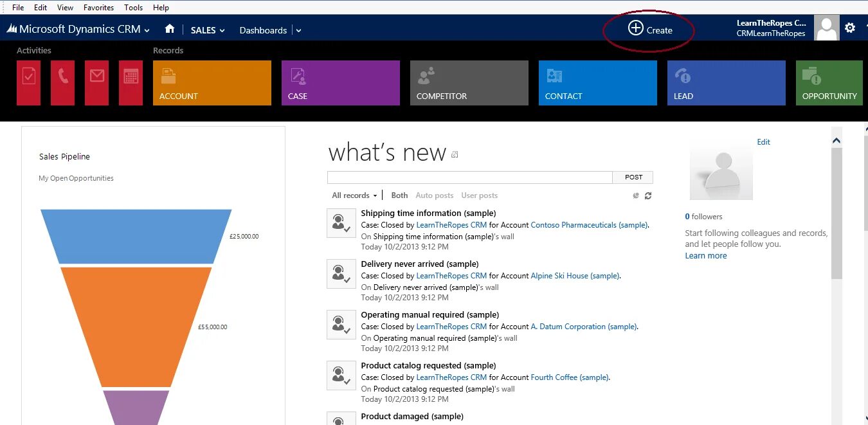Open the Dashboards dropdown chevron
868x425 pixels.
(x=298, y=30)
